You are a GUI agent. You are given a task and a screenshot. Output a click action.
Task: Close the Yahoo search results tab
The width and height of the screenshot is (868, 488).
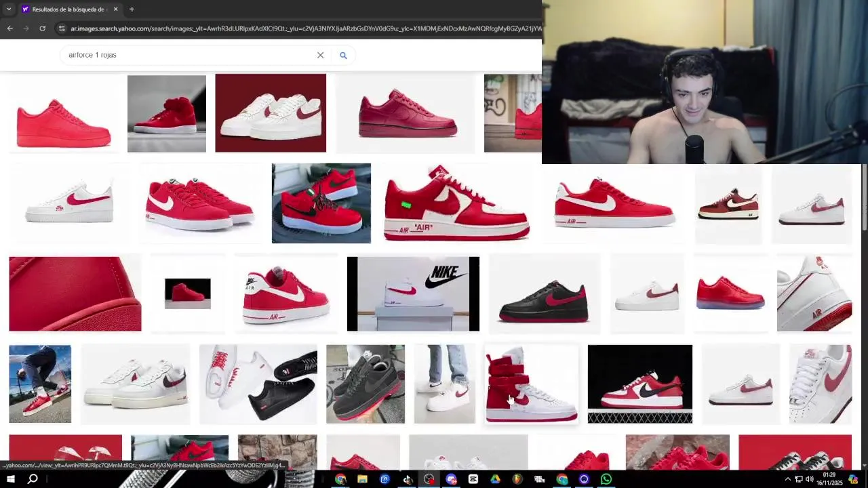115,9
